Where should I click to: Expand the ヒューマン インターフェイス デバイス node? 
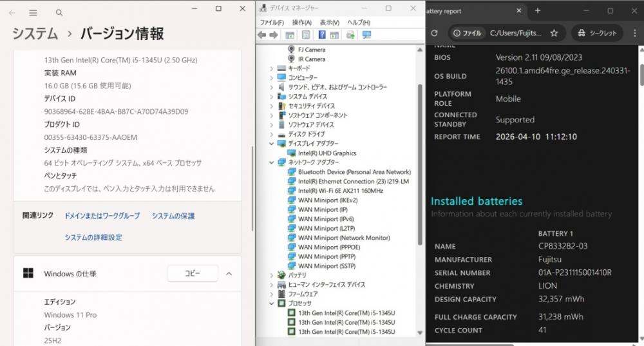coord(272,284)
